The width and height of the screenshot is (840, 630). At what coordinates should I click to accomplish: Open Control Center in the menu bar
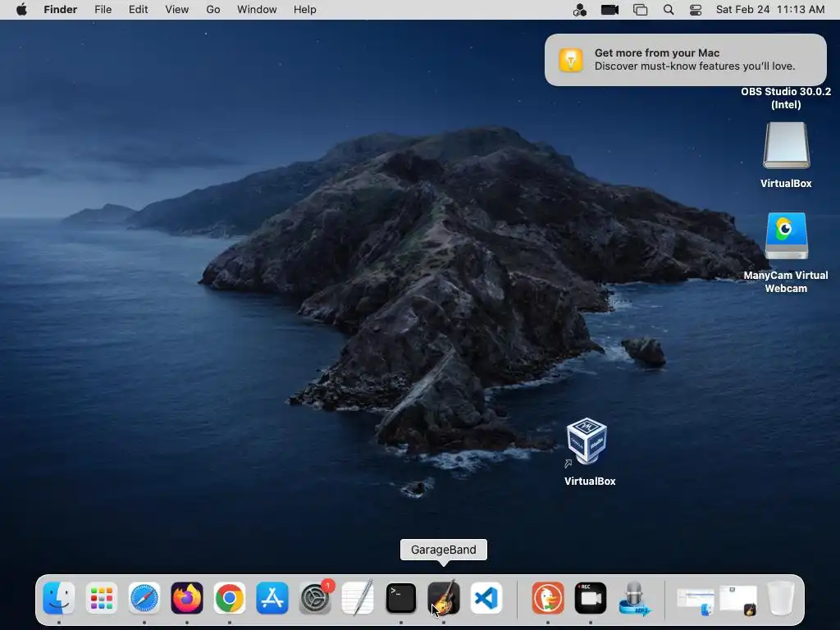click(x=696, y=10)
